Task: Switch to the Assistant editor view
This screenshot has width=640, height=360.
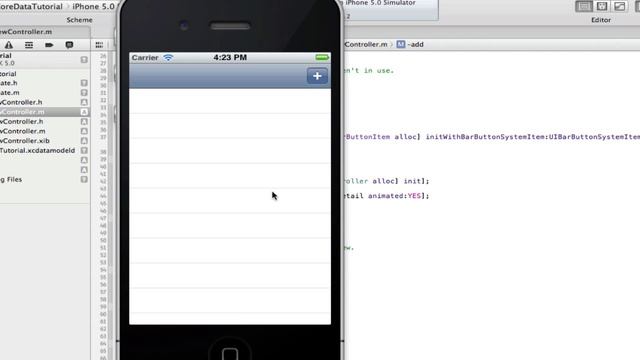Action: click(602, 6)
